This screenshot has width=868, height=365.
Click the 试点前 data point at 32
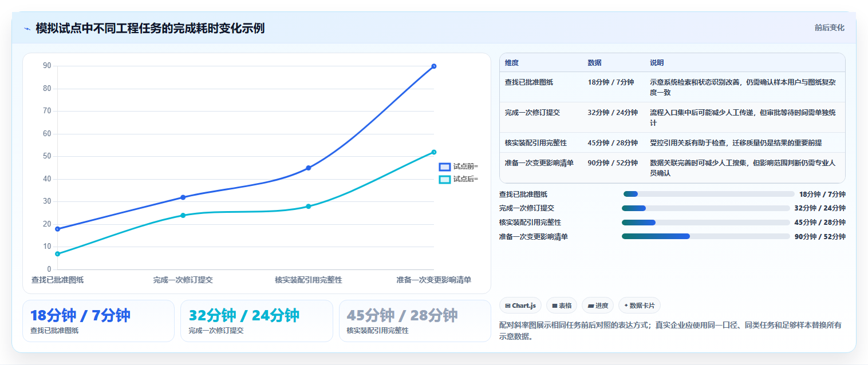coord(183,197)
